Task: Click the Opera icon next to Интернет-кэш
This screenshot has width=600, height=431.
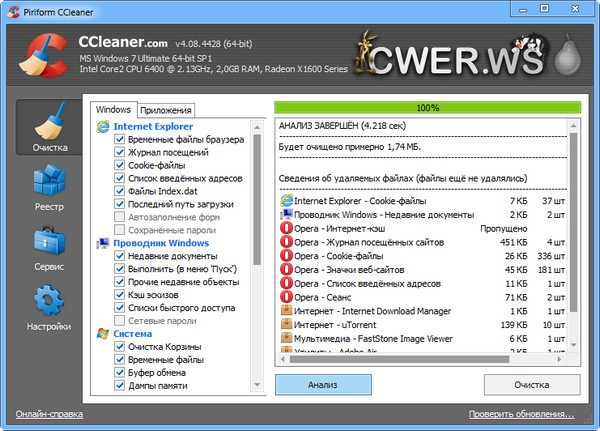Action: point(286,228)
